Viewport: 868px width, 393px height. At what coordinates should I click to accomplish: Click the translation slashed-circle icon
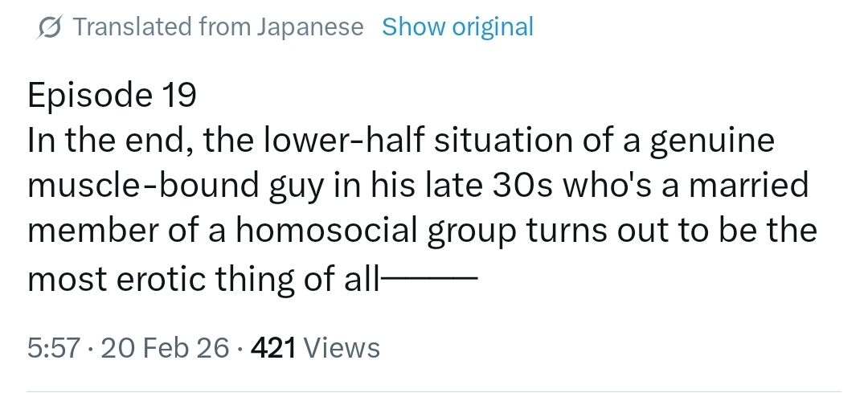pos(48,27)
